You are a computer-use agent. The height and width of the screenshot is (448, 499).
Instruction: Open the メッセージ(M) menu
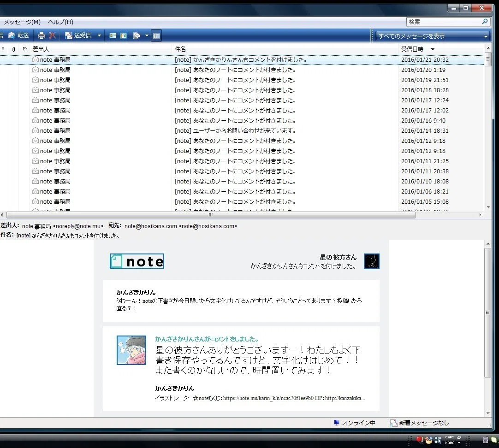point(22,22)
